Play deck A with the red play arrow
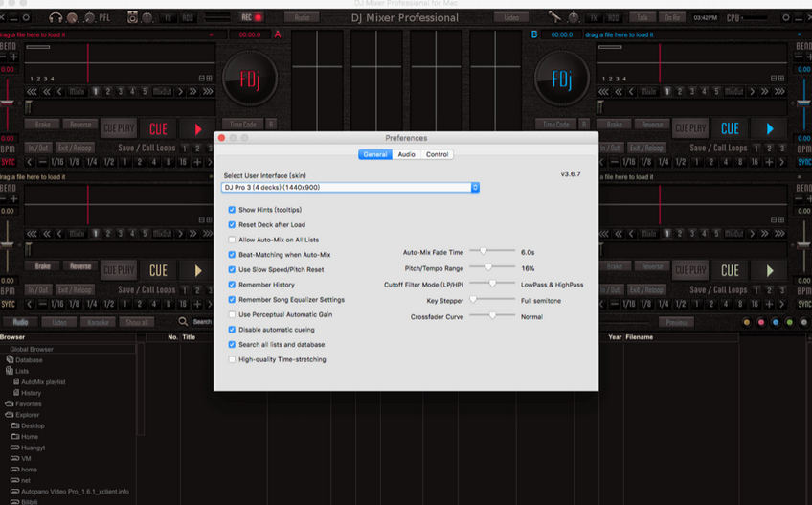The image size is (812, 505). (198, 128)
